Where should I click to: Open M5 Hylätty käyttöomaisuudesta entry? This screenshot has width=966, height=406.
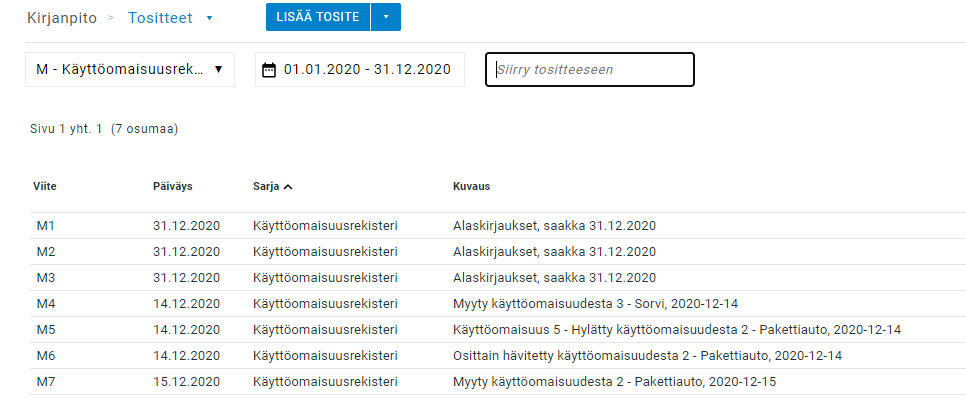[677, 329]
